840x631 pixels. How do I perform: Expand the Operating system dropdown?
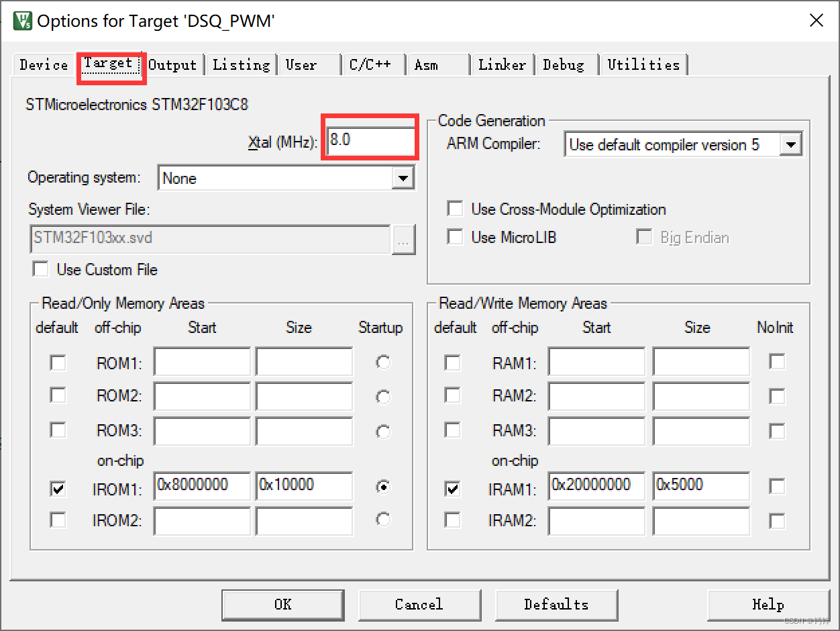click(403, 178)
